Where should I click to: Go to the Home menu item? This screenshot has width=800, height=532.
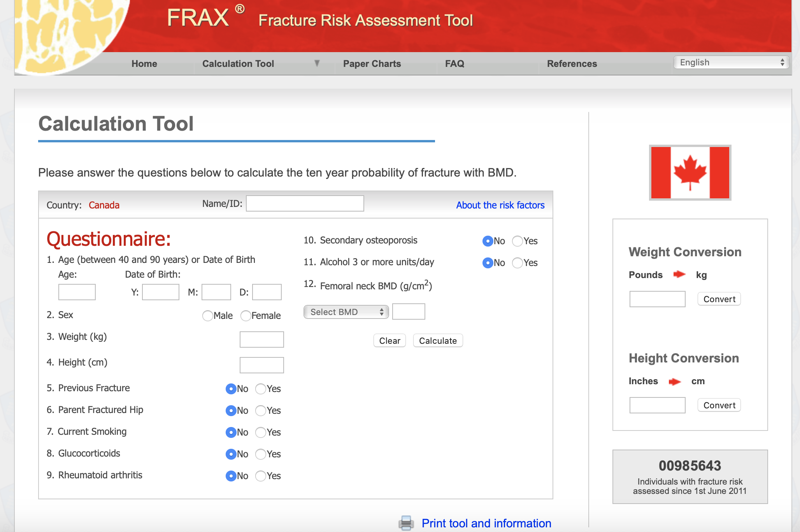(144, 64)
